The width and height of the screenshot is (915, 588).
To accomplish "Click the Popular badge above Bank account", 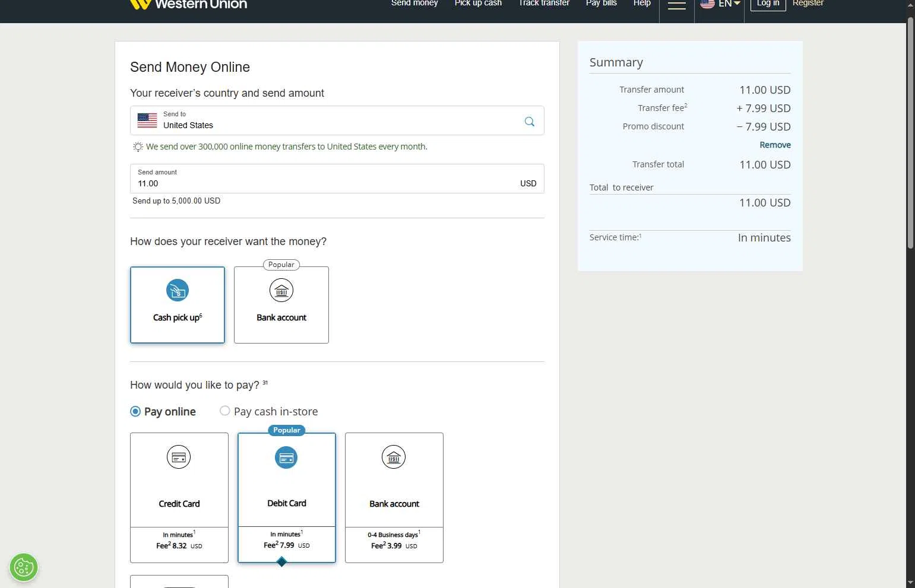I will click(281, 265).
